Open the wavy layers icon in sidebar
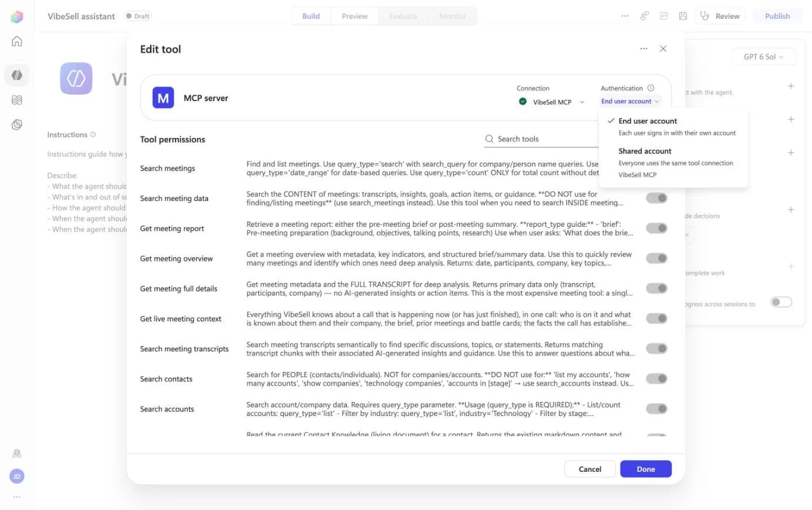This screenshot has width=812, height=510. coord(17,100)
